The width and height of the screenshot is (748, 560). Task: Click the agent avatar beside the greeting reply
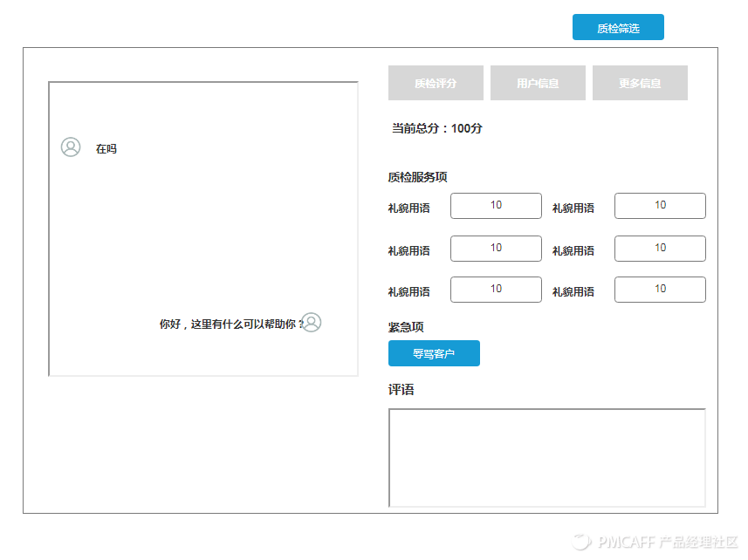coord(312,323)
